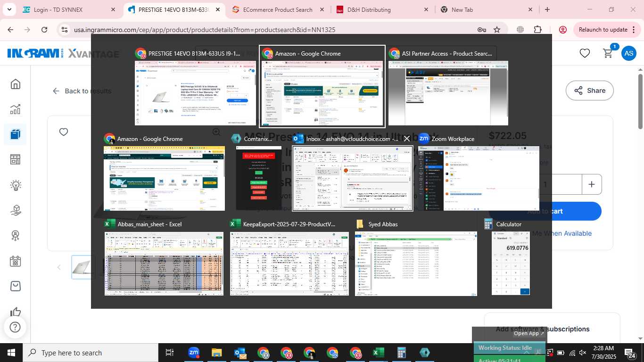Switch to Calculator window thumbnail
Viewport: 644px width, 362px height.
pyautogui.click(x=511, y=258)
